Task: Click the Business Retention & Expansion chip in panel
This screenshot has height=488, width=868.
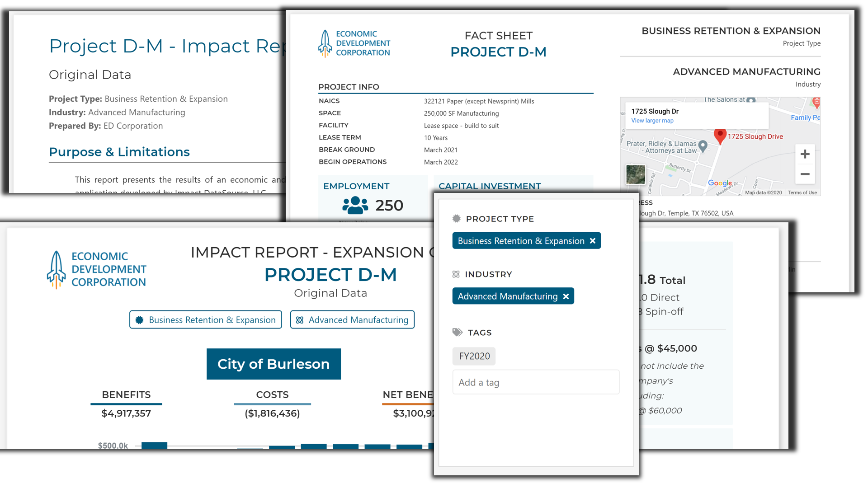Action: (526, 241)
